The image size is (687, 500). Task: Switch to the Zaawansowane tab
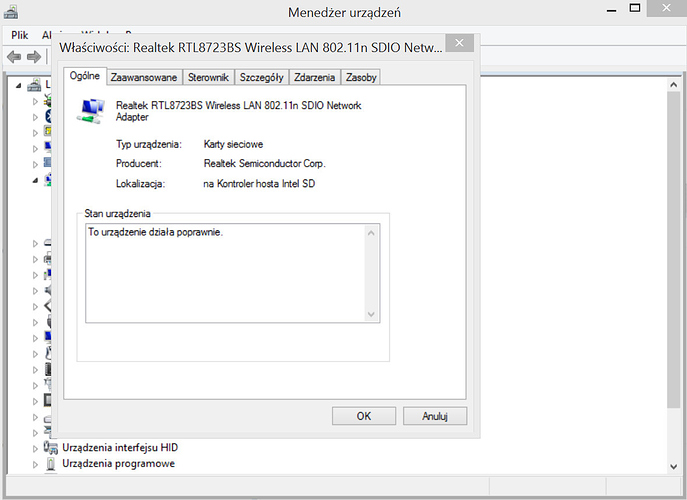[144, 77]
